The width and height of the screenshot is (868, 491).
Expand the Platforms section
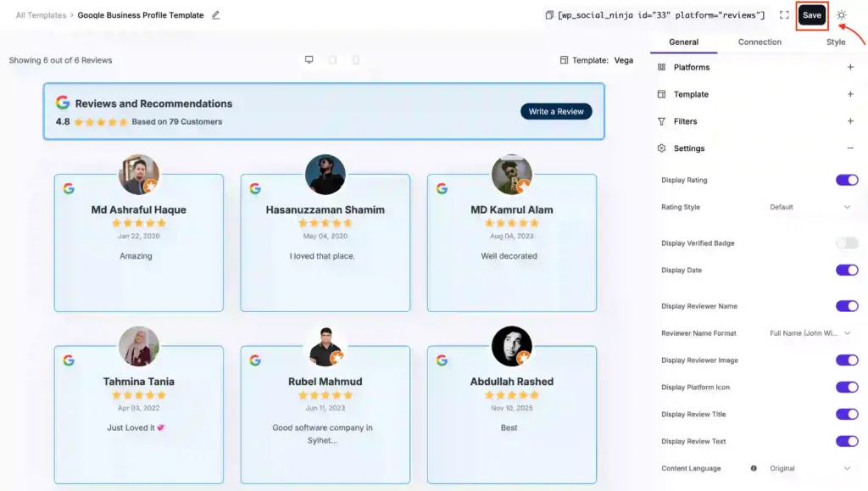click(x=850, y=67)
